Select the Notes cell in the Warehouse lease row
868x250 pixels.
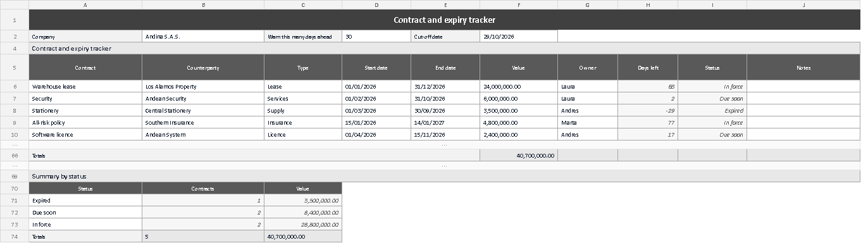pos(803,86)
